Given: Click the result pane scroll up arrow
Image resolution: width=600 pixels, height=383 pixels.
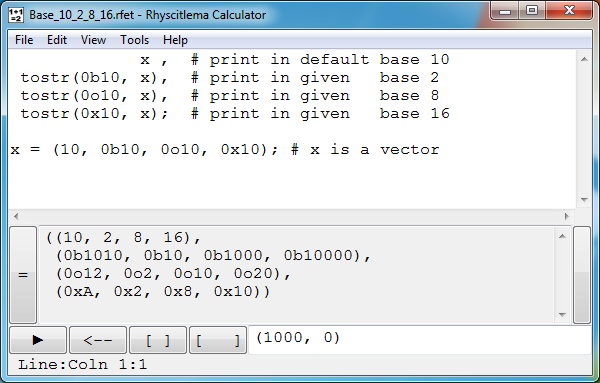Looking at the screenshot, I should pos(562,236).
